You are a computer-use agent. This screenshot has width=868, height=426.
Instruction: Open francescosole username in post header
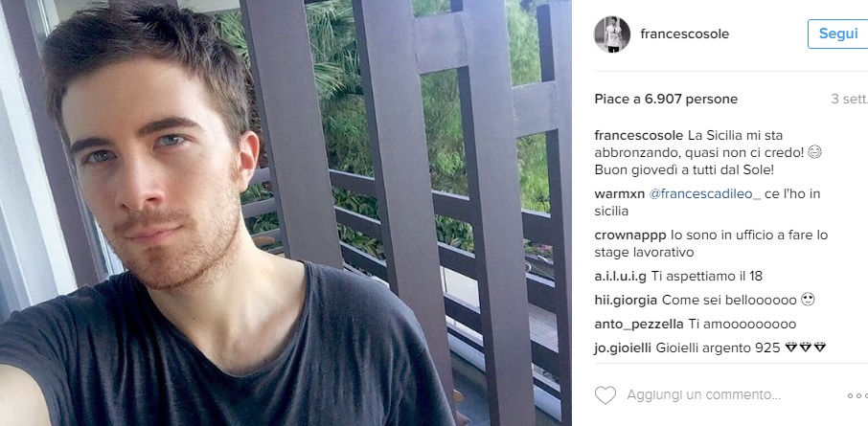click(x=685, y=34)
